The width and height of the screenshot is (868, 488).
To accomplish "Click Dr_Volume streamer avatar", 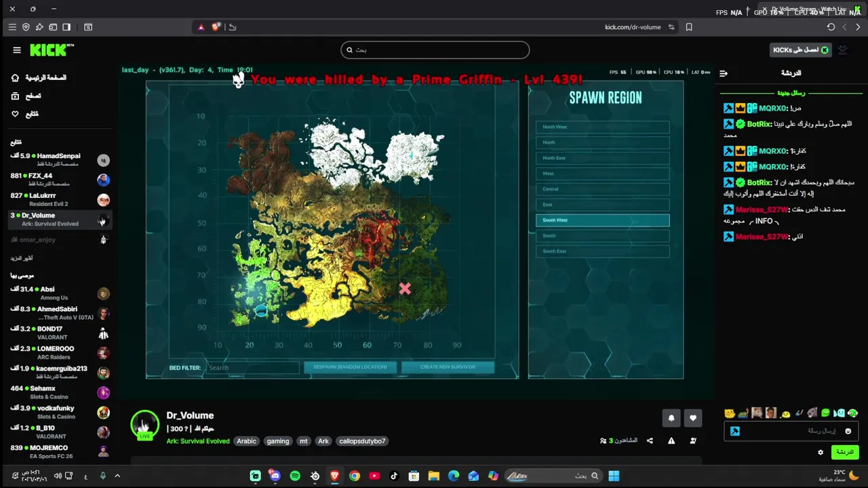I will (144, 425).
